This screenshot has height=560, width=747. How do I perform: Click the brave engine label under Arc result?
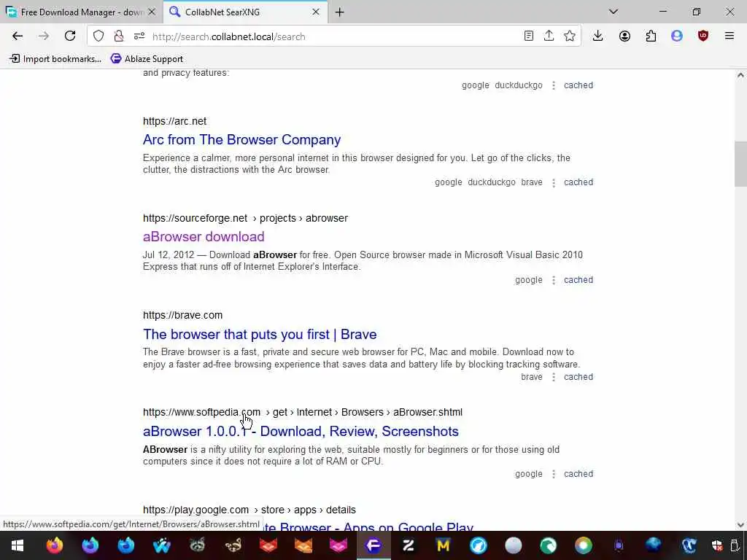[532, 182]
